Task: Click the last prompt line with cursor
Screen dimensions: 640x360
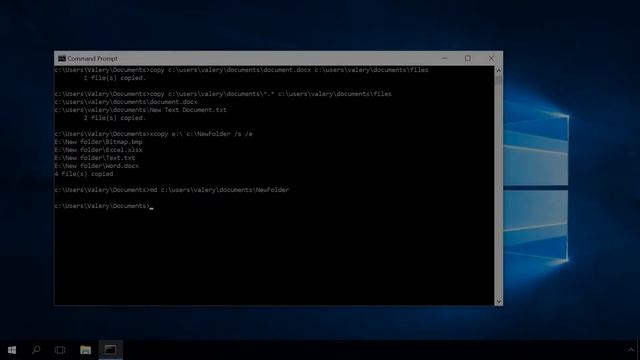Action: [104, 206]
